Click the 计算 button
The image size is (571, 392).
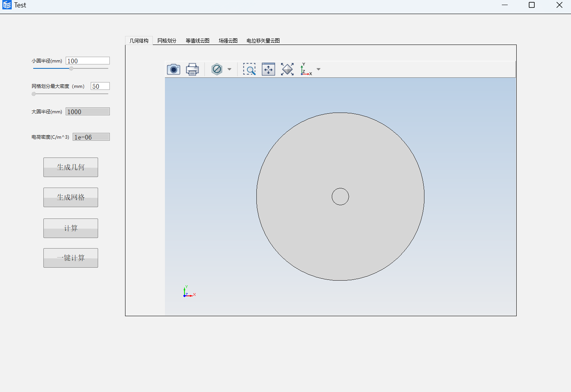(71, 228)
